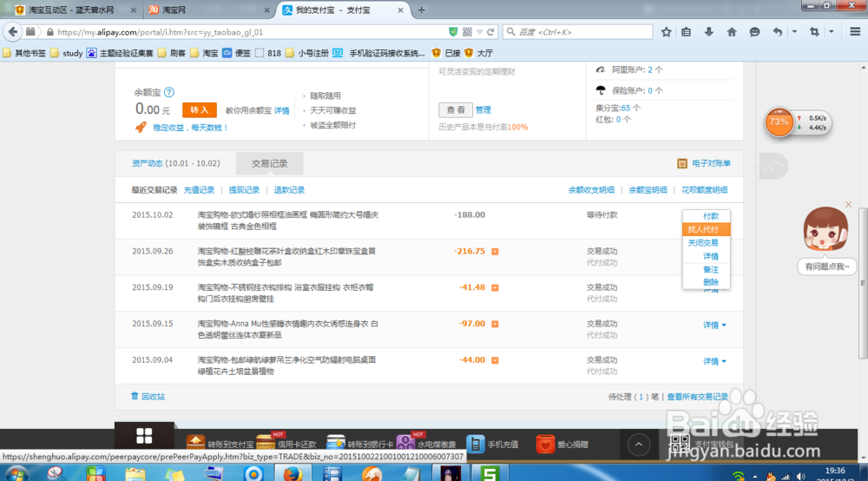Switch to the 交易记录 tab
Image resolution: width=868 pixels, height=481 pixels.
tap(269, 164)
